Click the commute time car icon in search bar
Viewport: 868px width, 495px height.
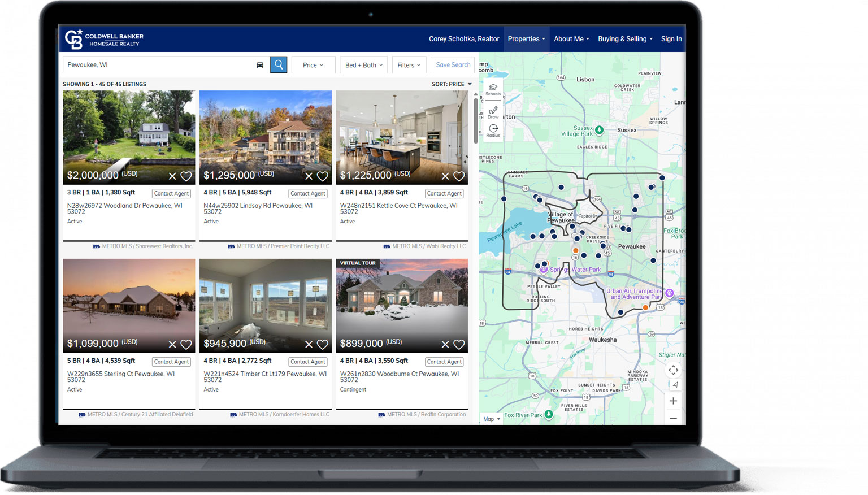click(260, 65)
